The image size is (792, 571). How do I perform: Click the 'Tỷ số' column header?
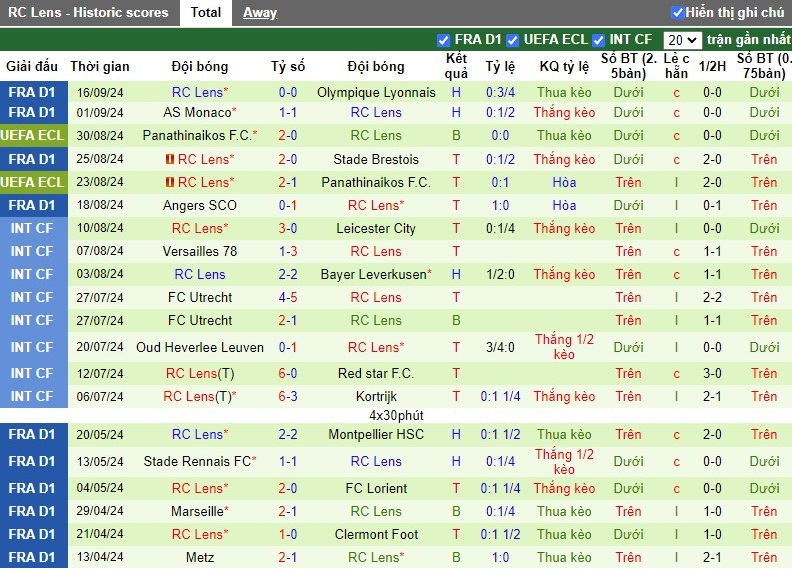(288, 66)
